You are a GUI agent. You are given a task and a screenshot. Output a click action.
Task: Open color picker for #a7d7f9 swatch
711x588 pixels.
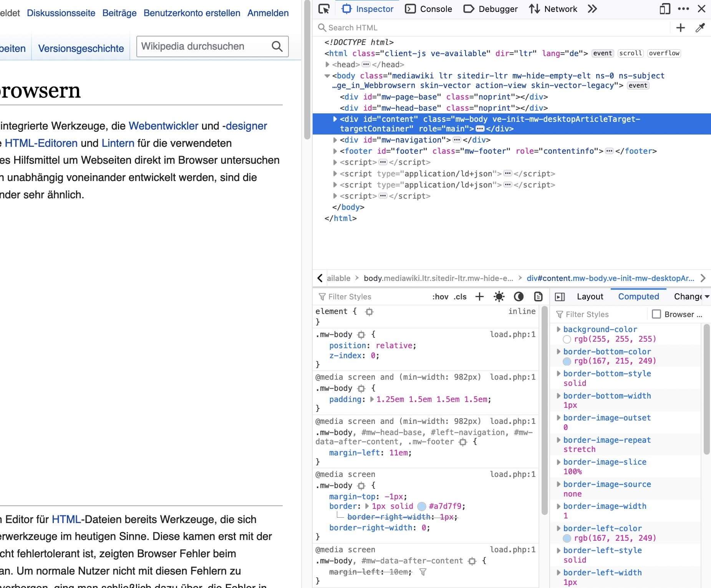coord(422,506)
